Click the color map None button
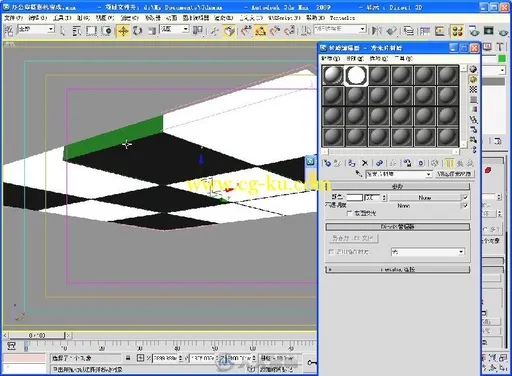The width and height of the screenshot is (512, 376). click(x=425, y=197)
